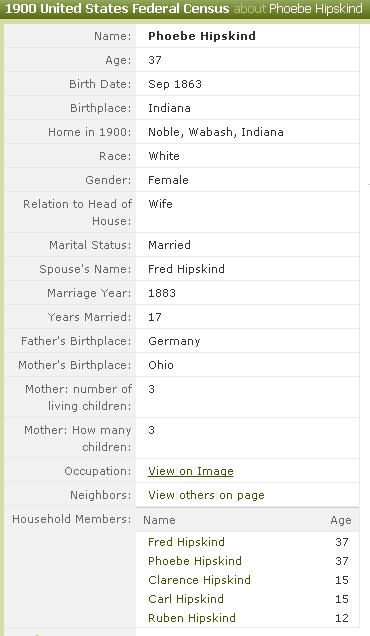Click the 1900 United States Federal Census title
370x636 pixels.
pos(117,9)
